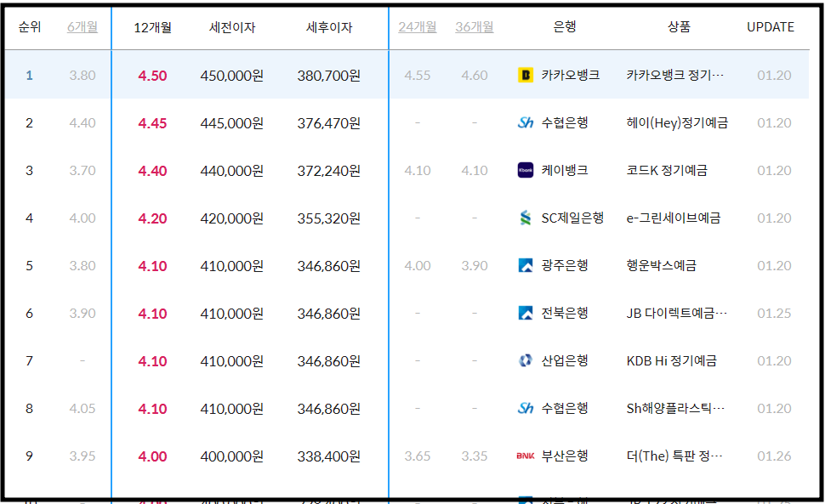Click the 3.95 six-month rate

(82, 456)
